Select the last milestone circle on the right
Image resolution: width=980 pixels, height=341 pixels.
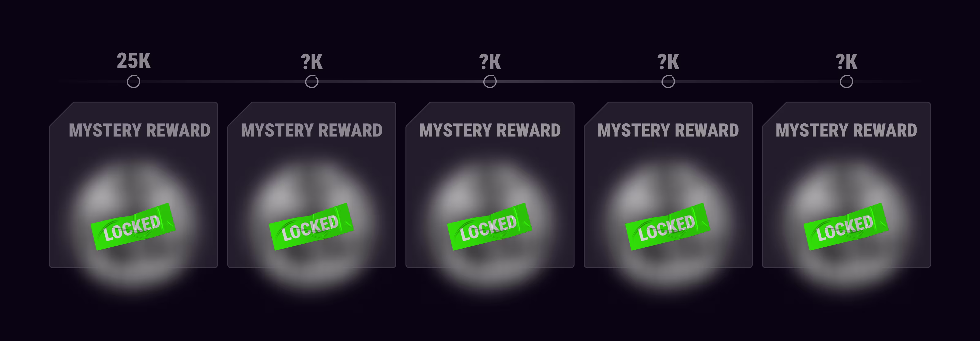846,81
